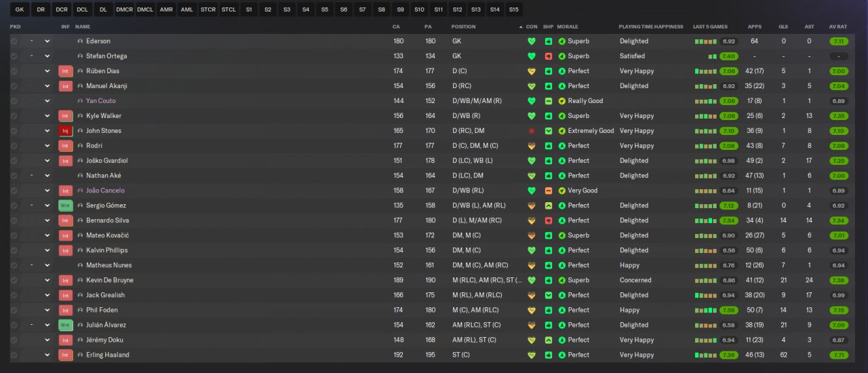Click the Int badge beside Erling Haaland

pyautogui.click(x=66, y=355)
